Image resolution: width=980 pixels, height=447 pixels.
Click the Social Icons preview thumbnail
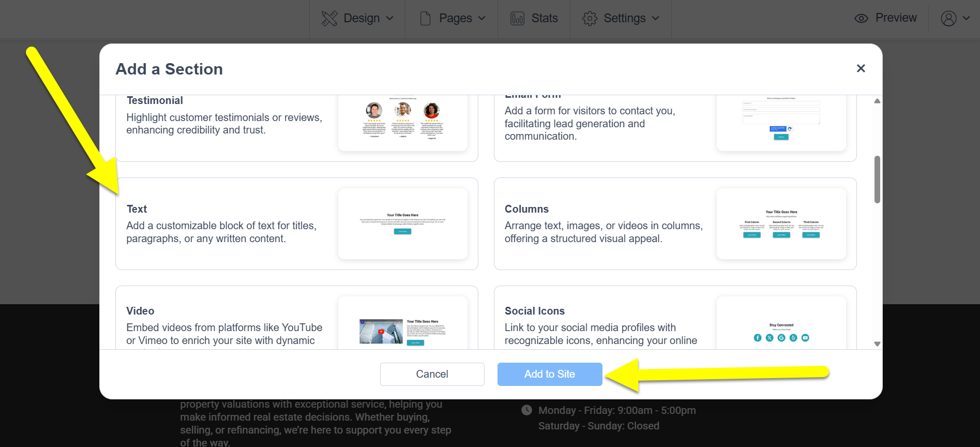click(781, 323)
